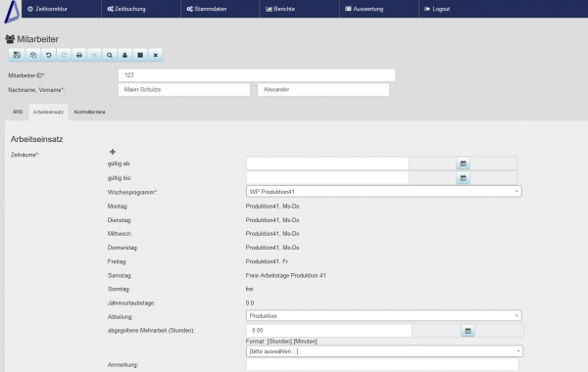Open the Abteilung Produktion dropdown
The width and height of the screenshot is (588, 372).
coord(383,316)
